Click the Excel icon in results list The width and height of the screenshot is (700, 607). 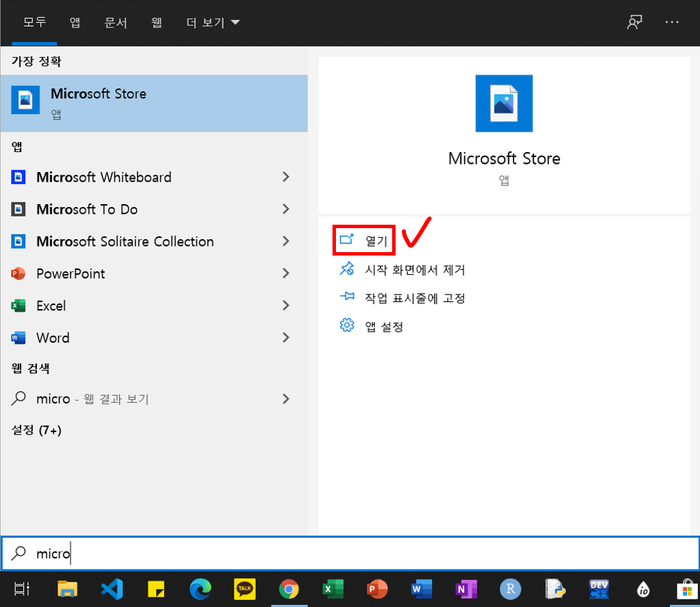click(19, 306)
